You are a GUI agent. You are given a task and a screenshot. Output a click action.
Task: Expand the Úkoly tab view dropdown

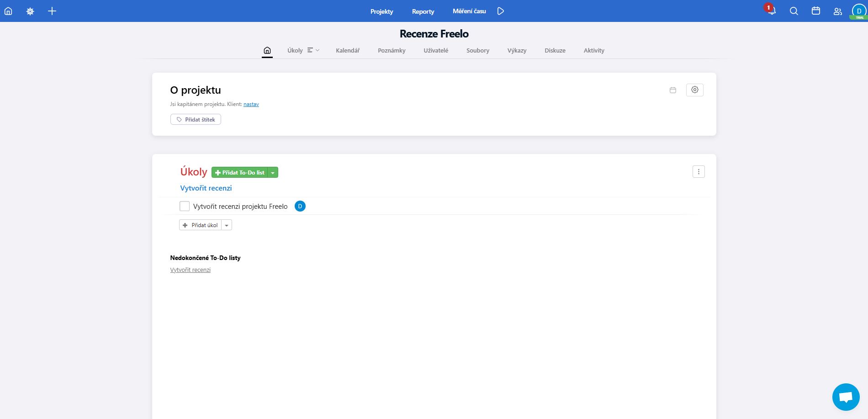(313, 50)
